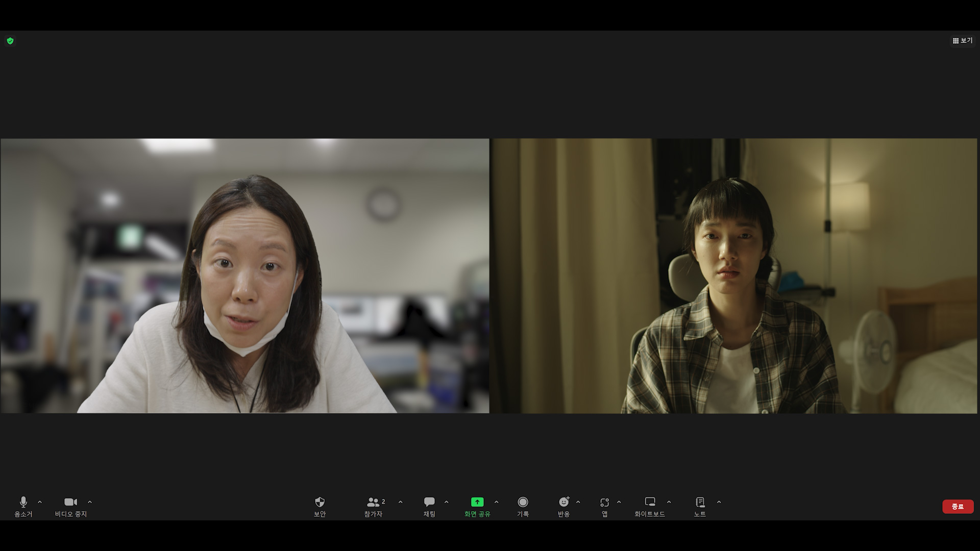Open the 앱 apps icon
980x551 pixels.
[604, 503]
